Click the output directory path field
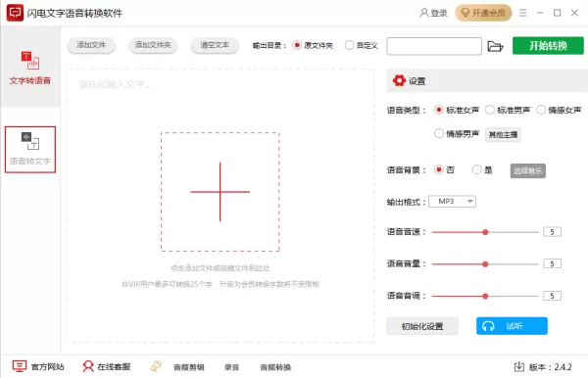This screenshot has width=588, height=378. (x=434, y=46)
